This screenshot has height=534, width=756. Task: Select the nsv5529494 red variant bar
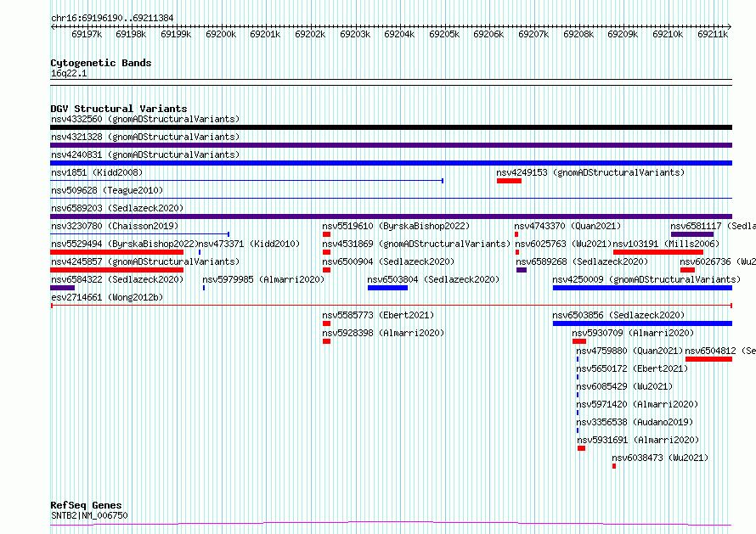(x=116, y=252)
